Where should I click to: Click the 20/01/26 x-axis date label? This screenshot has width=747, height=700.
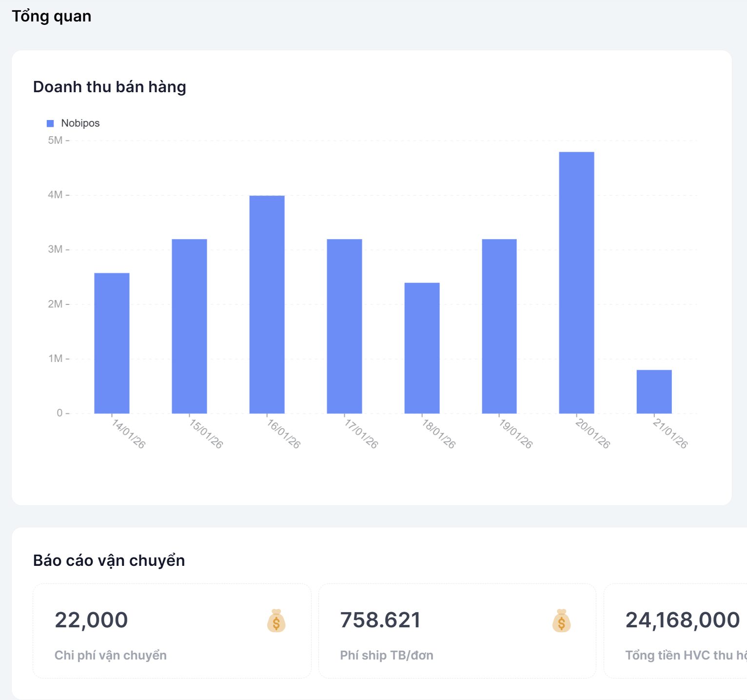(592, 433)
